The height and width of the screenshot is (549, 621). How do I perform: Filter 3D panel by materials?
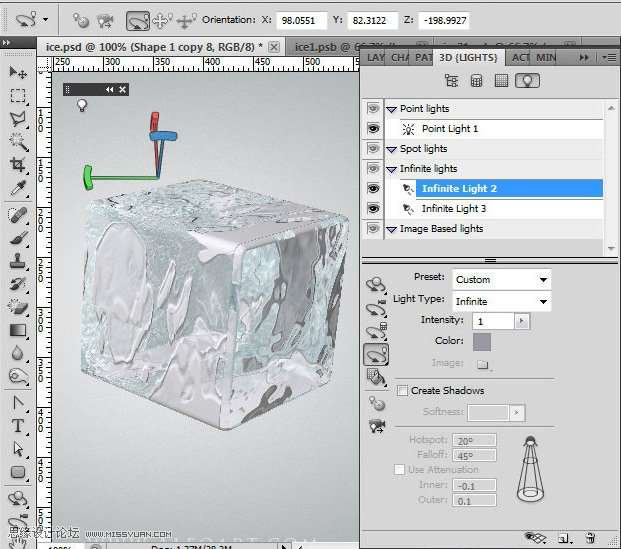501,81
